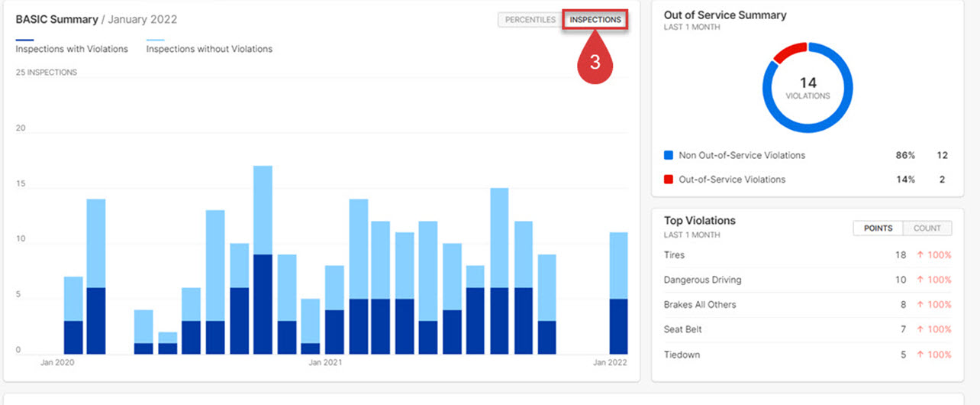Toggle Inspections with Violations legend series
This screenshot has height=405, width=980.
(x=72, y=49)
